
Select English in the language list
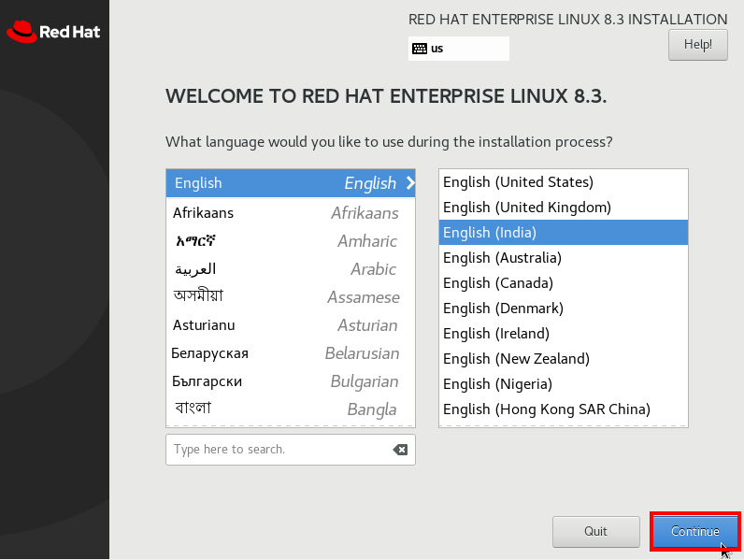tap(291, 183)
